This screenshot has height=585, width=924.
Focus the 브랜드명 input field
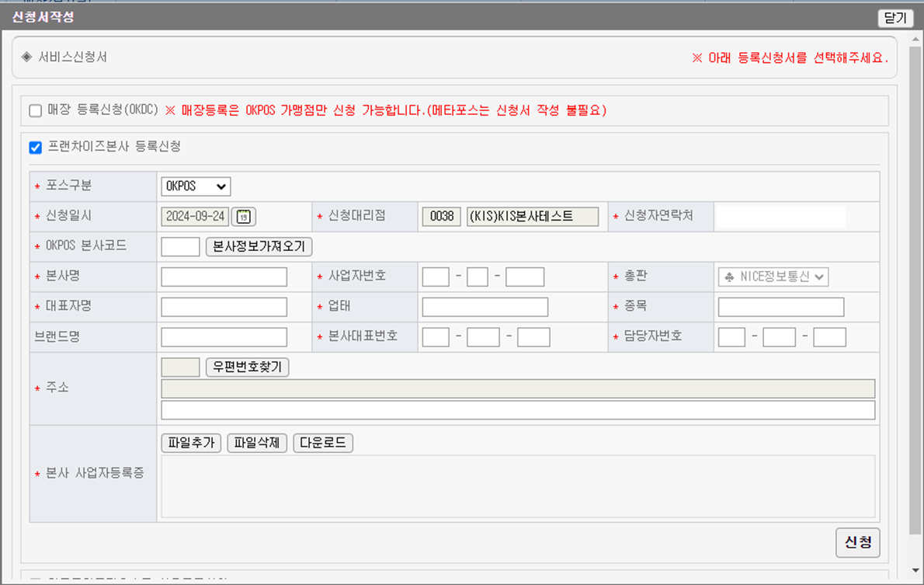pos(224,337)
